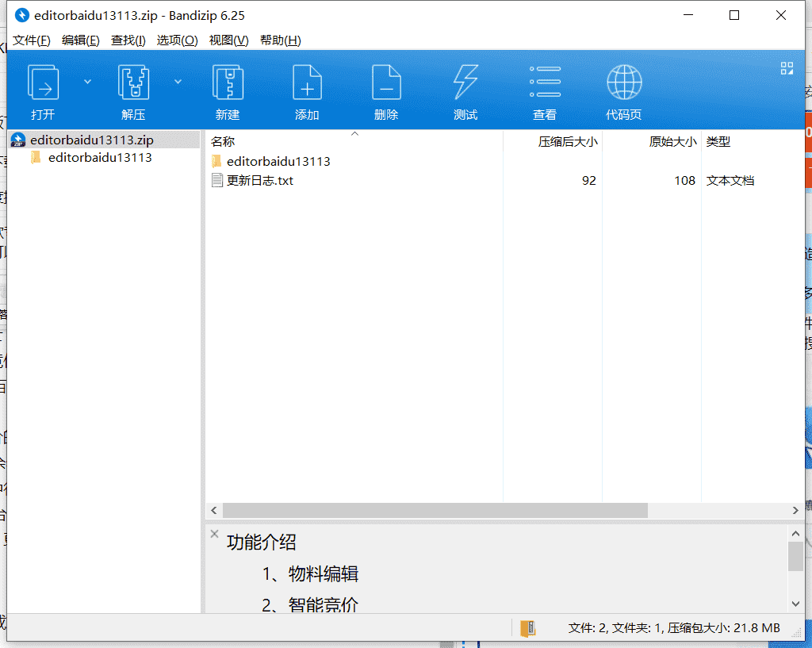Expand the 解压 dropdown arrow
Screen dimensions: 812x648
(178, 82)
